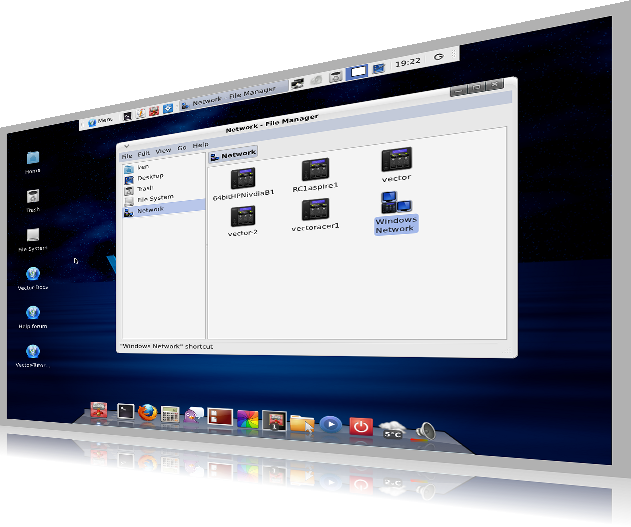Image resolution: width=631 pixels, height=527 pixels.
Task: Launch Firefox from the dock
Action: [x=148, y=411]
